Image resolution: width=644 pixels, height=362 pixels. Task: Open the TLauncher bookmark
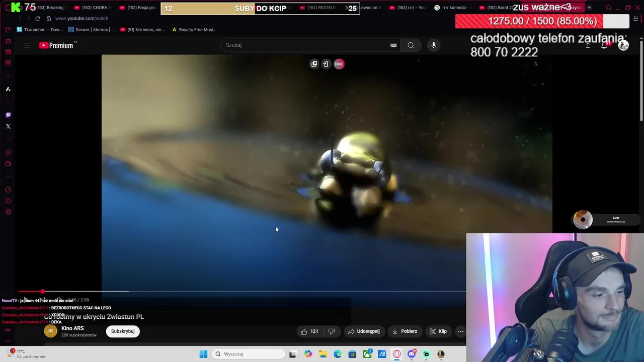click(x=40, y=30)
